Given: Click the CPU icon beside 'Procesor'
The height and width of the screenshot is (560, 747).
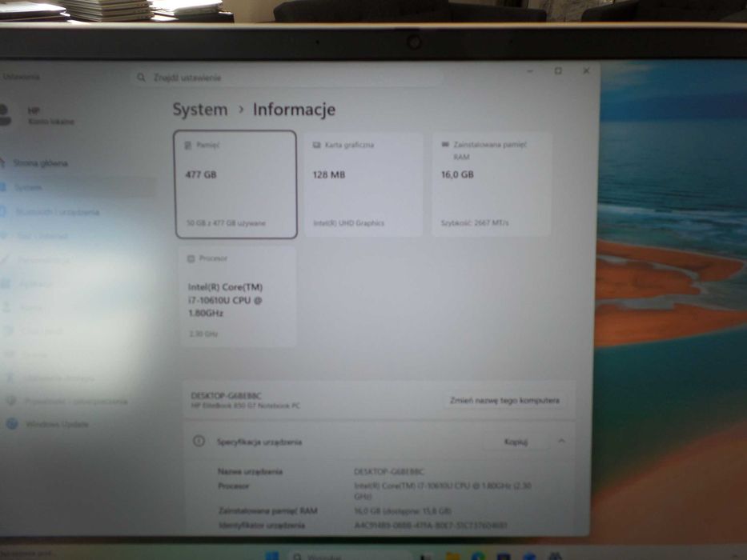Looking at the screenshot, I should [x=191, y=258].
